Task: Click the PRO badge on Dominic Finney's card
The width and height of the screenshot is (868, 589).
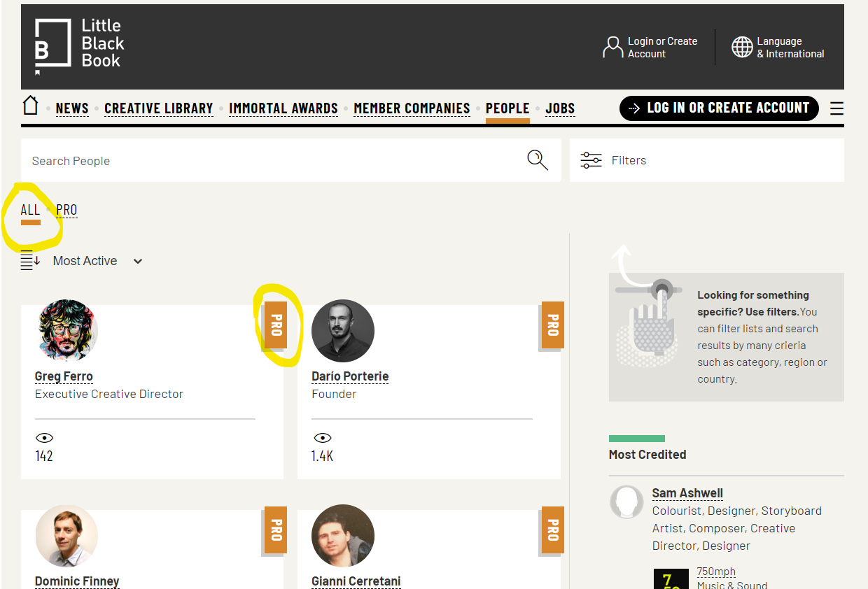Action: [276, 530]
